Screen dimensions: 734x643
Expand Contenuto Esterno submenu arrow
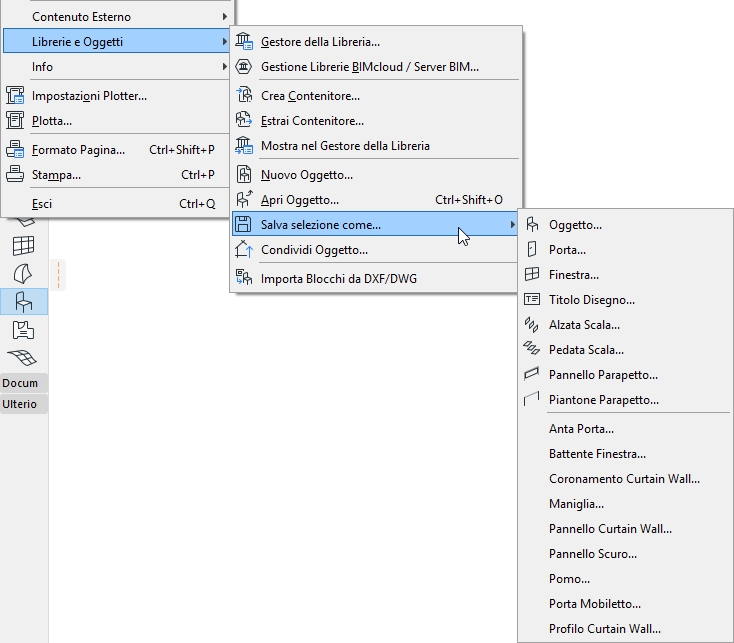coord(225,17)
